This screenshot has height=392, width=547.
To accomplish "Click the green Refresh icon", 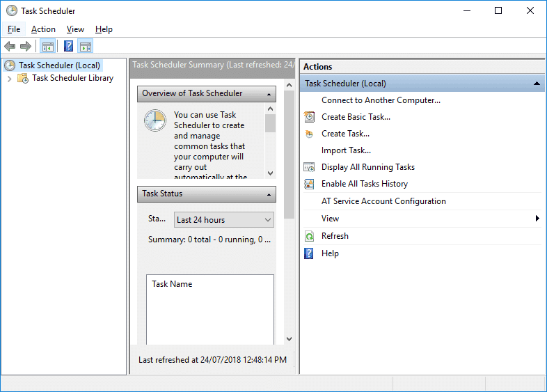I will pos(309,236).
